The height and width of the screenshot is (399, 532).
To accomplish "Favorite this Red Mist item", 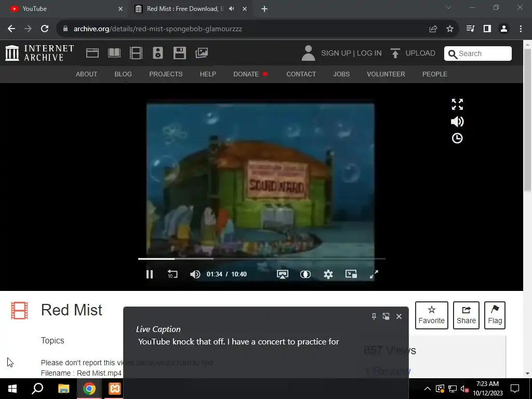I will [432, 315].
